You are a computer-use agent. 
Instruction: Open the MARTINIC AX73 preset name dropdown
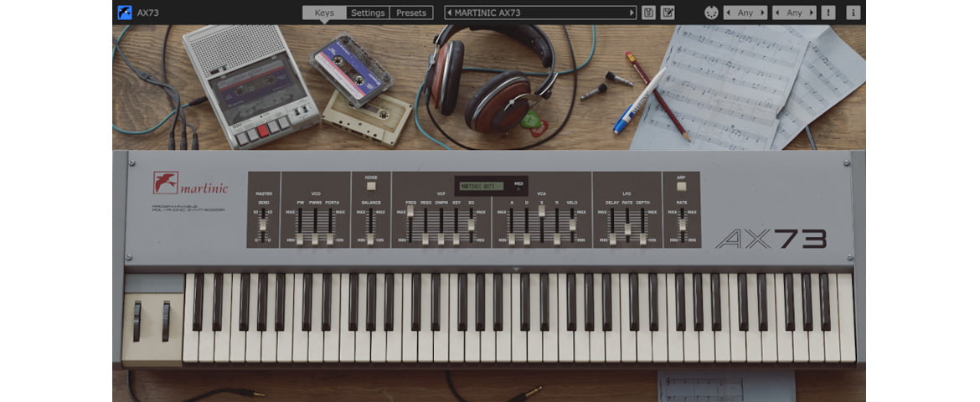[x=540, y=13]
